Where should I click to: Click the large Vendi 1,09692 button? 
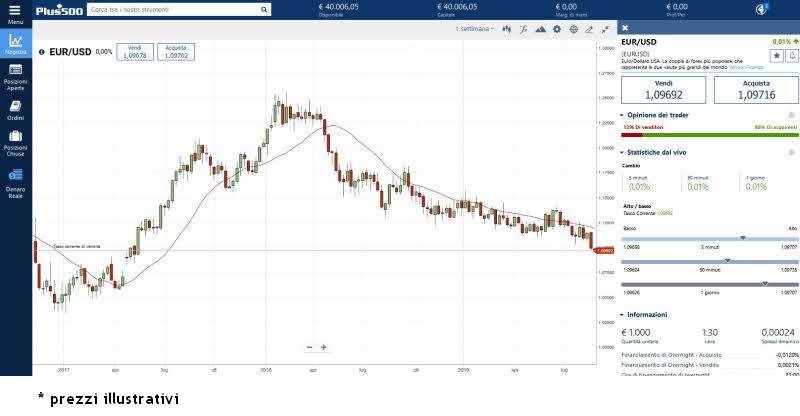(663, 91)
